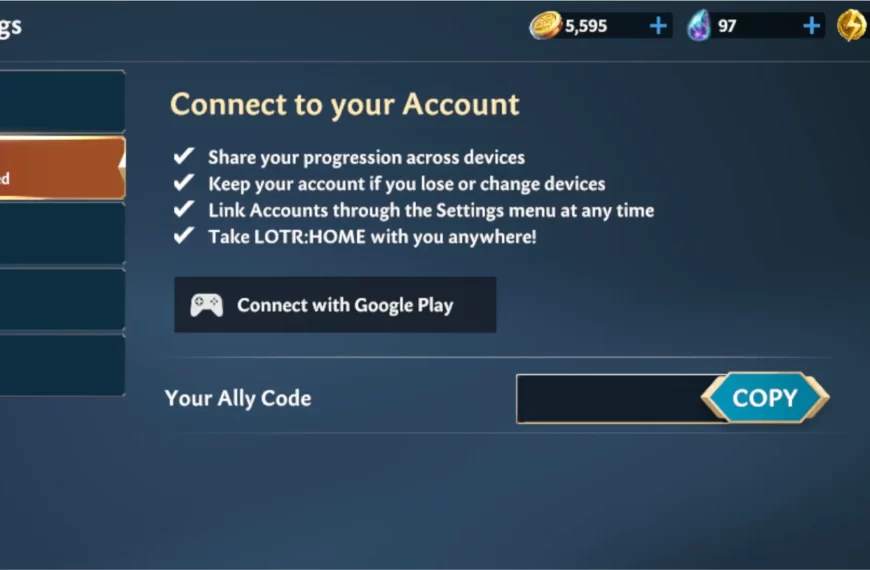Click the 97 gem balance
The height and width of the screenshot is (570, 870).
(x=727, y=26)
